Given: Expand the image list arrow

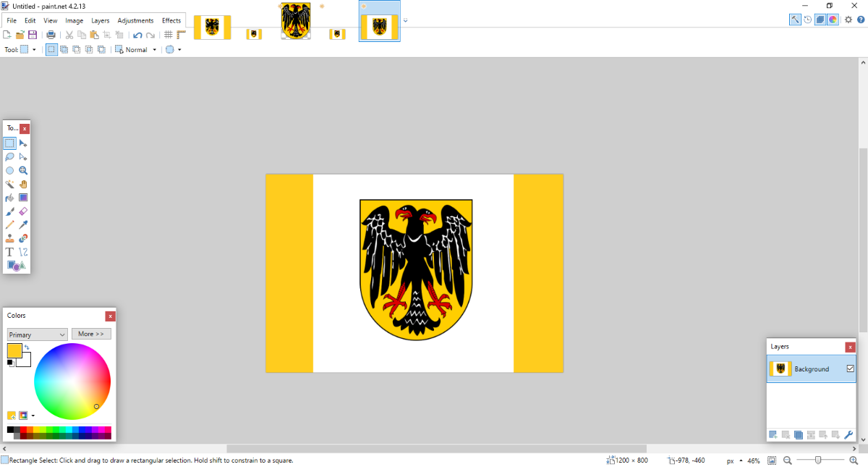Looking at the screenshot, I should point(406,20).
